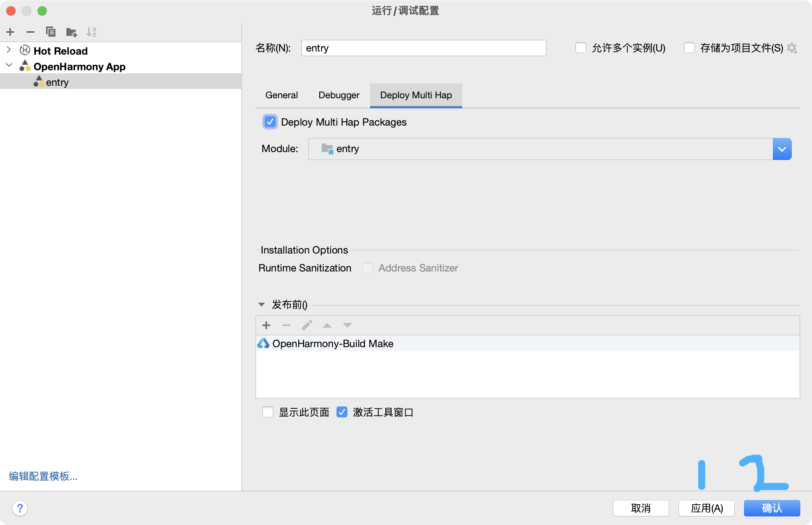Screen dimensions: 812x525
Task: Open the Module dropdown arrow
Action: pos(782,149)
